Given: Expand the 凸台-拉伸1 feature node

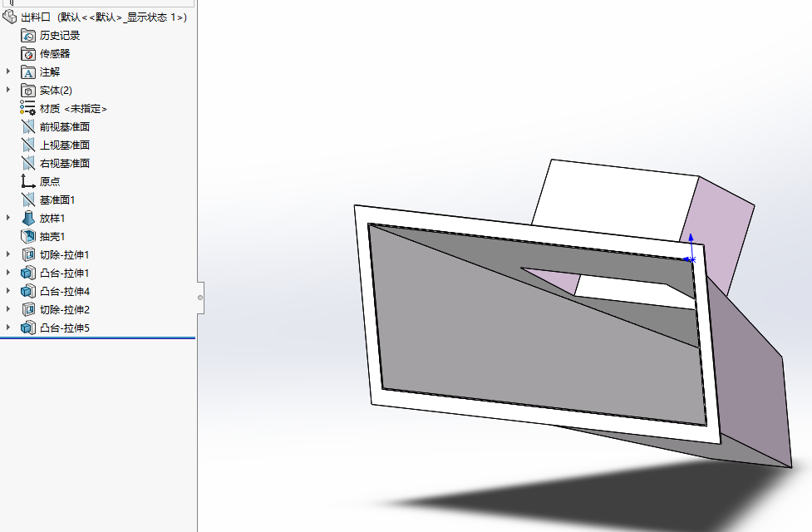Looking at the screenshot, I should [7, 273].
